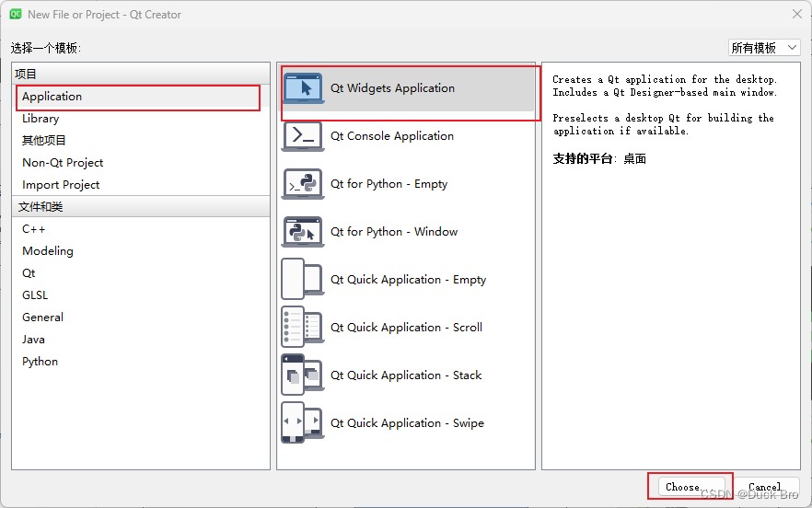The height and width of the screenshot is (508, 812).
Task: Choose the C++ files category
Action: [141, 229]
